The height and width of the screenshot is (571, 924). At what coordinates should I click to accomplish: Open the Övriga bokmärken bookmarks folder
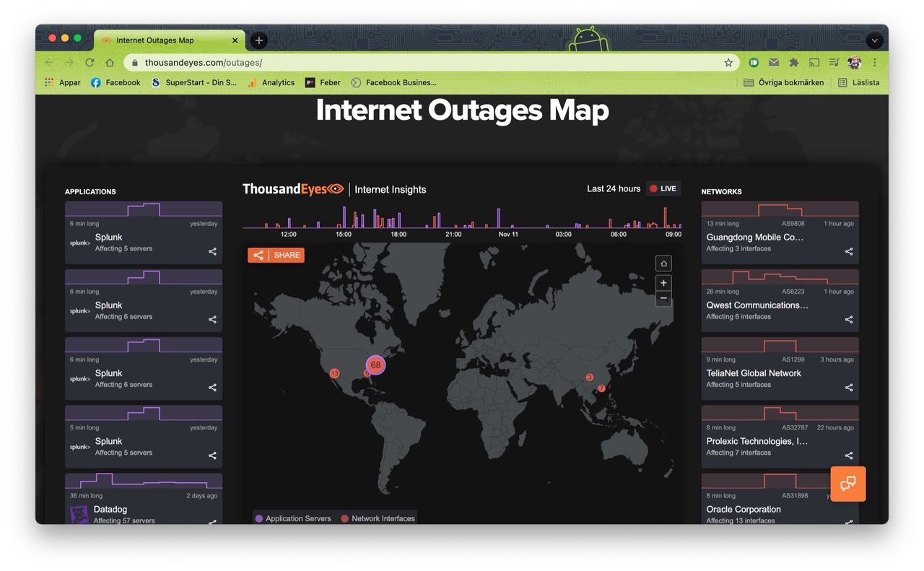[783, 82]
